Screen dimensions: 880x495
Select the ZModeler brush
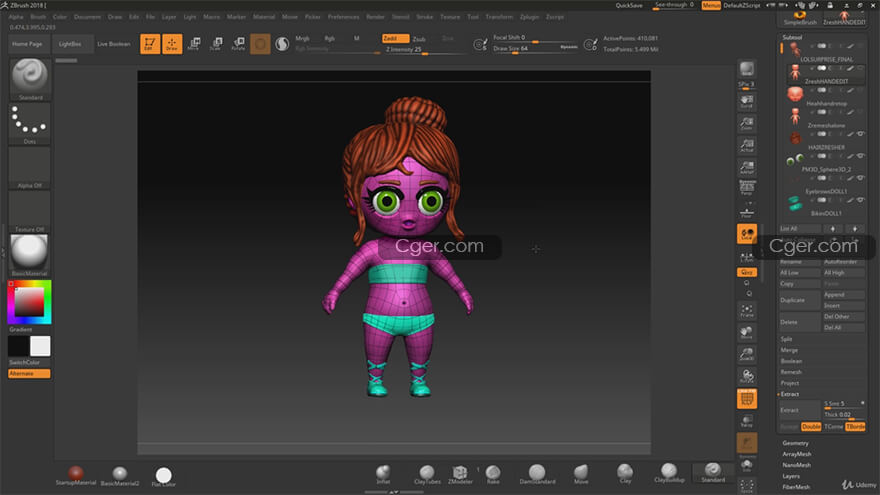[x=460, y=474]
